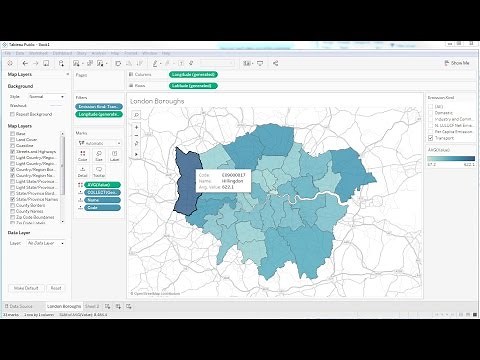The image size is (480, 360).
Task: Click the New worksheet toolbar icon
Action: 76,63
